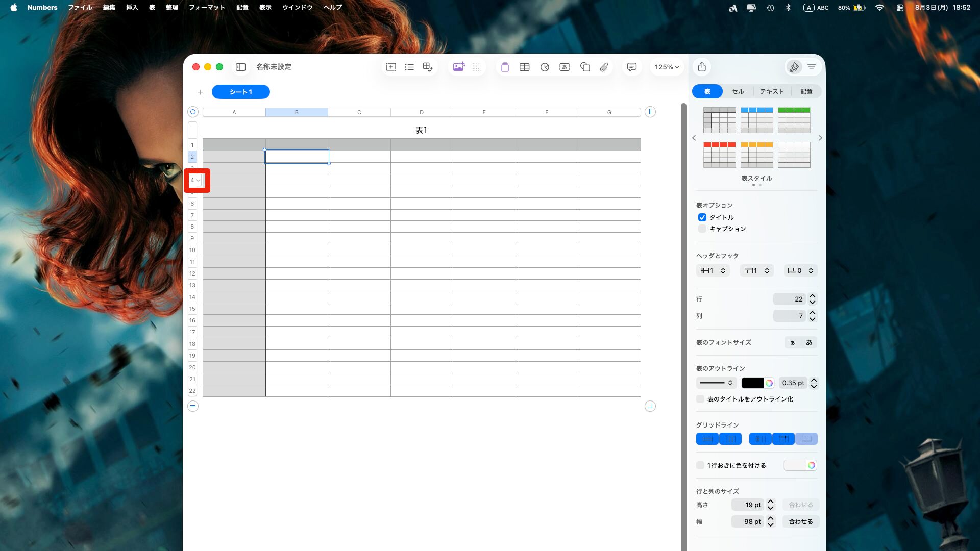Image resolution: width=980 pixels, height=551 pixels.
Task: Choose the red header table style
Action: point(720,155)
